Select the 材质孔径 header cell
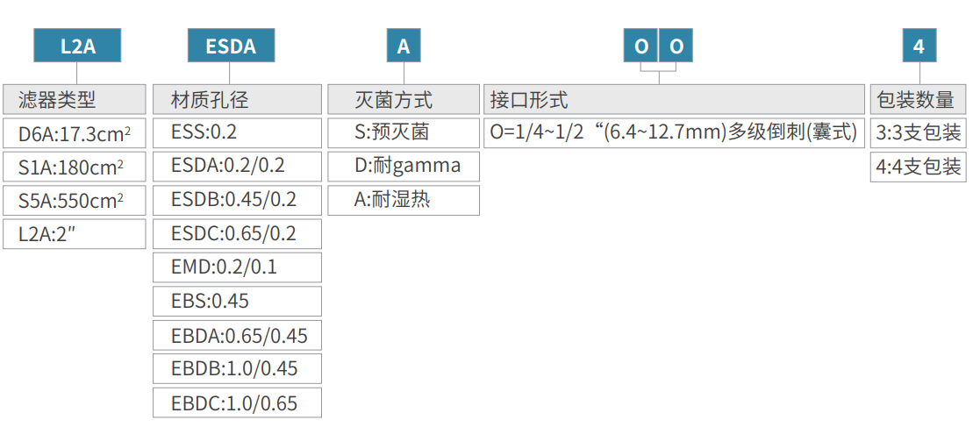 point(237,100)
